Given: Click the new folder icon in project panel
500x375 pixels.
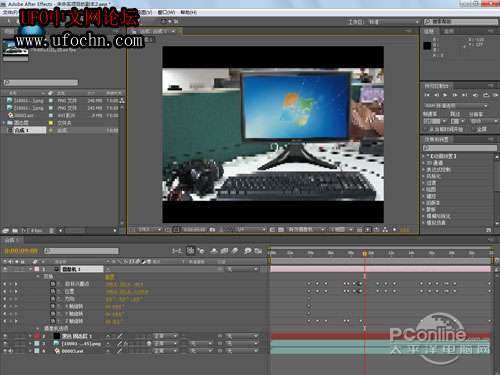Looking at the screenshot, I should [15, 230].
